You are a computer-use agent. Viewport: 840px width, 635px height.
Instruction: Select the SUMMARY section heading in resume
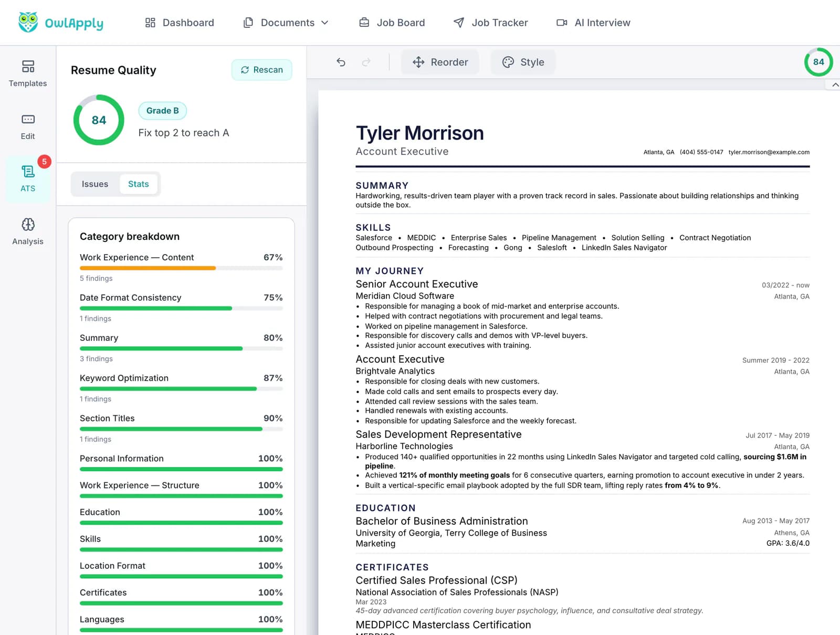(x=382, y=185)
